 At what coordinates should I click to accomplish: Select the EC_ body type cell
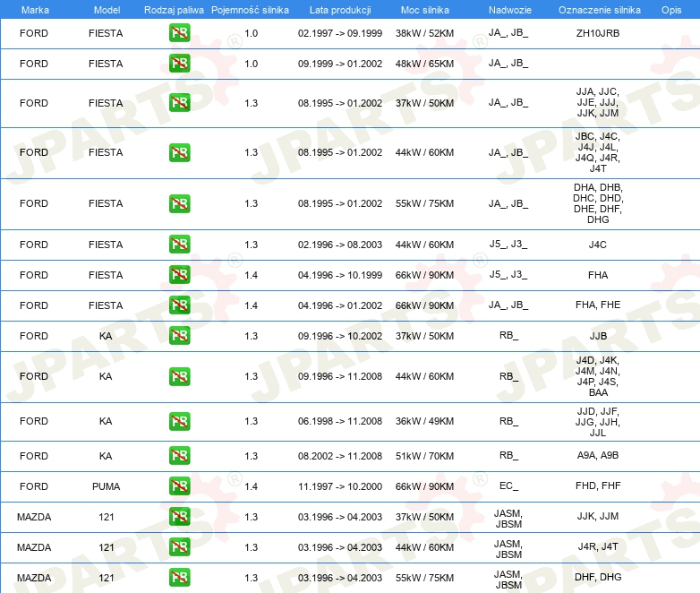[509, 486]
